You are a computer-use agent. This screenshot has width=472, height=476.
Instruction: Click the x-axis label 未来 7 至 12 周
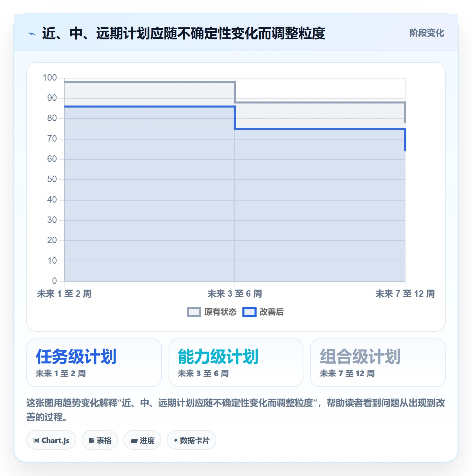click(x=405, y=294)
